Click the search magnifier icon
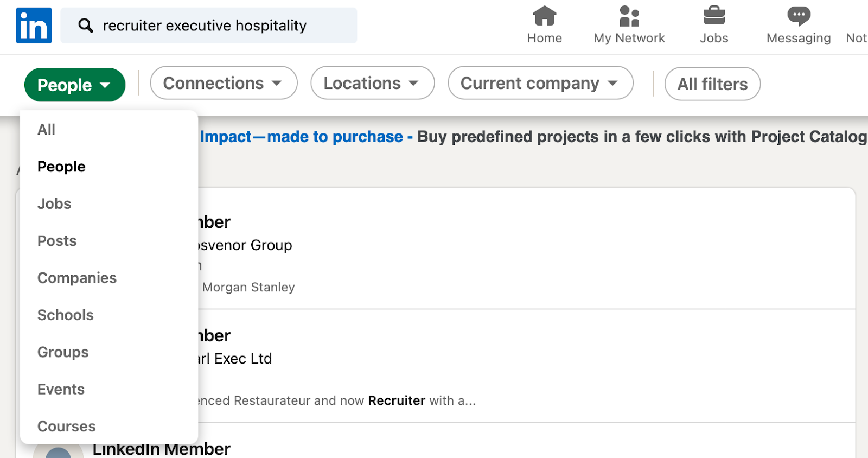The height and width of the screenshot is (458, 868). [85, 26]
